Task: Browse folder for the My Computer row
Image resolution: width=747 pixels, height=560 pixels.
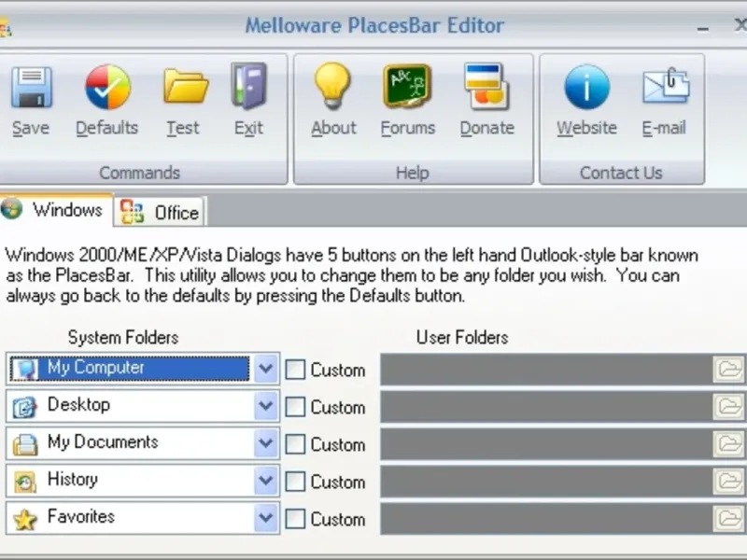Action: (x=729, y=369)
